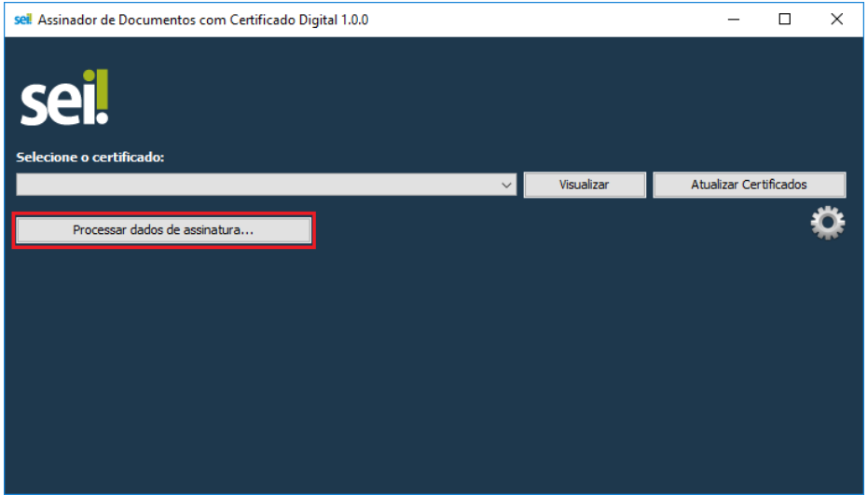Click the large SEI logo
Viewport: 868px width, 495px height.
coord(64,99)
